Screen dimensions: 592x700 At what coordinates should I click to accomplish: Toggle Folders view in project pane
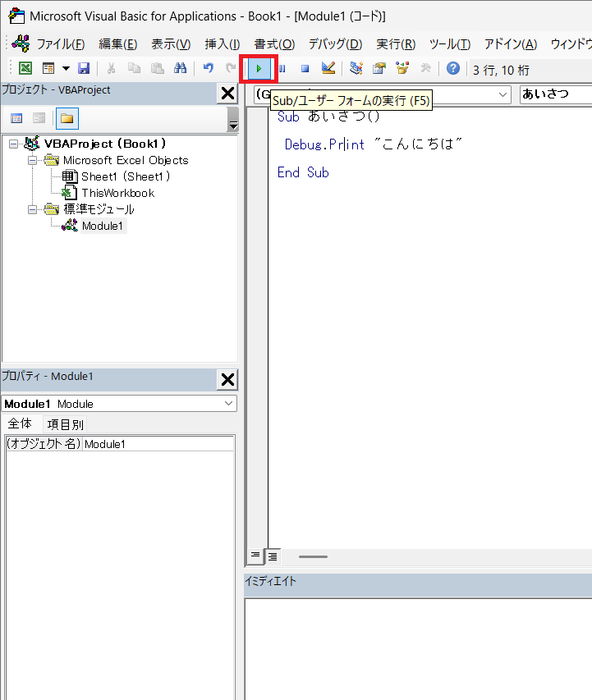(x=67, y=118)
